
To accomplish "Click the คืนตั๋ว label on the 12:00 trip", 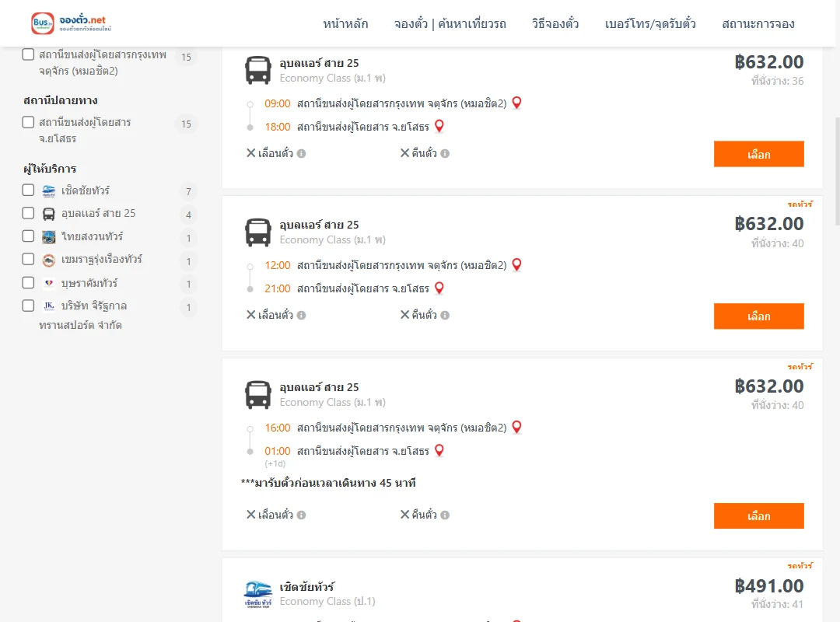I will point(424,315).
